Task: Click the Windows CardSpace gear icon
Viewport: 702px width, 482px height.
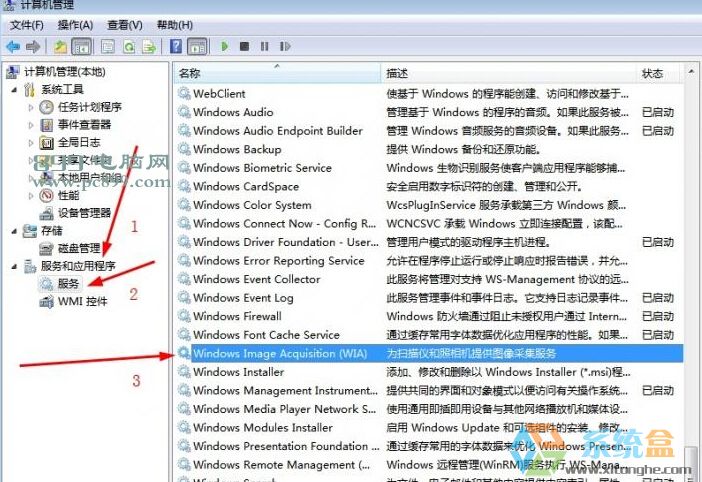Action: (x=184, y=186)
